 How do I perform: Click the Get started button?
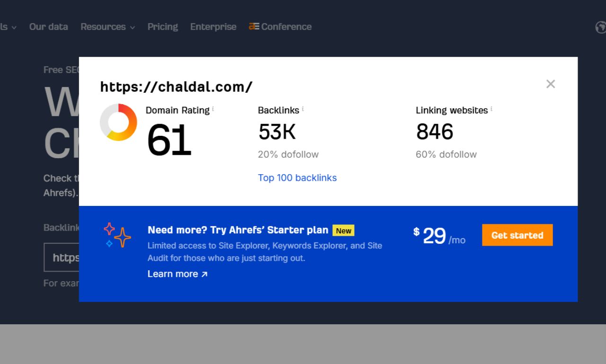[x=517, y=235]
